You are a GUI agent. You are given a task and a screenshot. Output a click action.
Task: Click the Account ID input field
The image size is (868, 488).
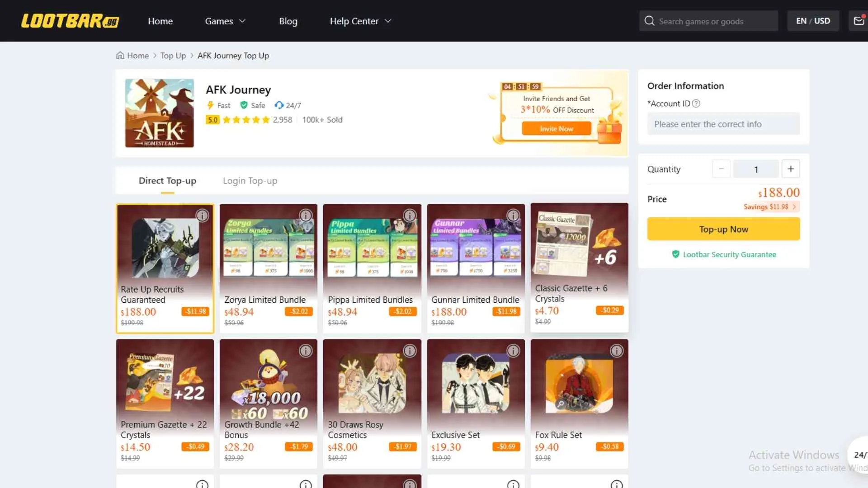pyautogui.click(x=723, y=124)
